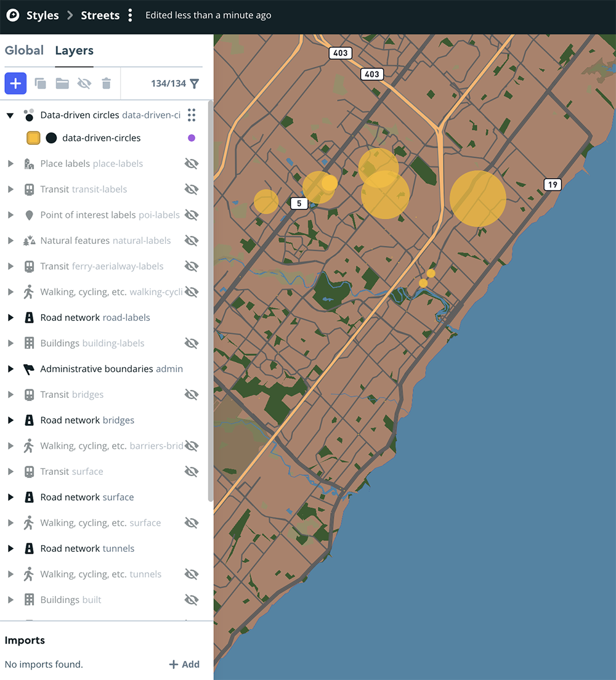Click the Mapbox logo in the header
Viewport: 616px width, 680px height.
[13, 15]
